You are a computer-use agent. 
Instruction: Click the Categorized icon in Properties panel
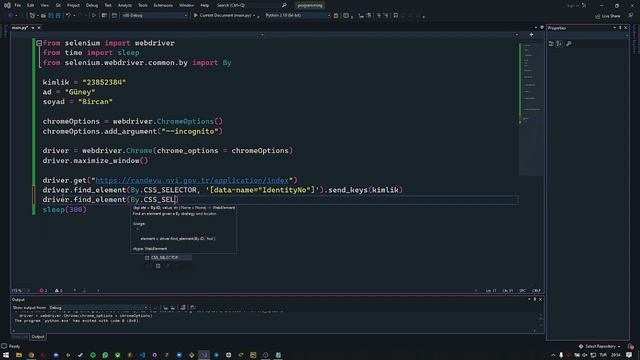551,44
